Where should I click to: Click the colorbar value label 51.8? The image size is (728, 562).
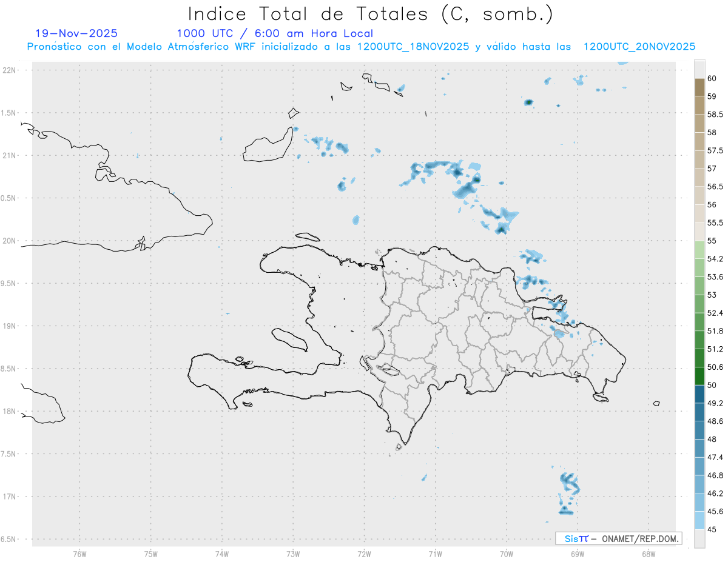(715, 331)
